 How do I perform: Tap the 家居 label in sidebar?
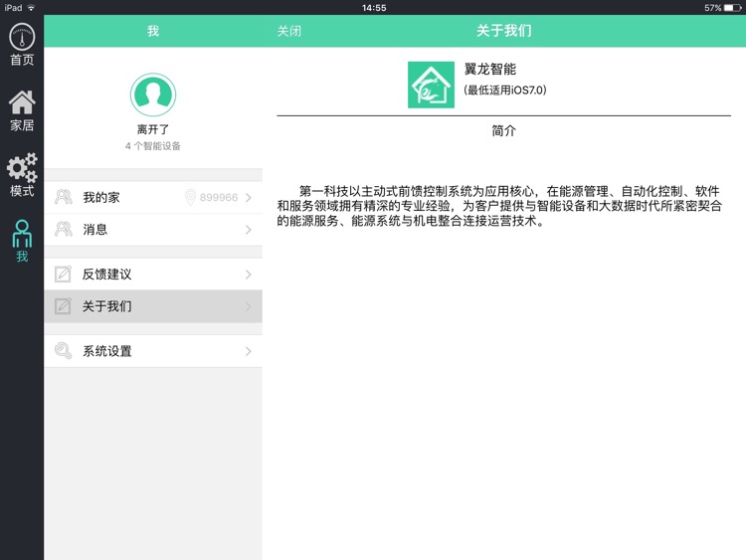[x=22, y=125]
